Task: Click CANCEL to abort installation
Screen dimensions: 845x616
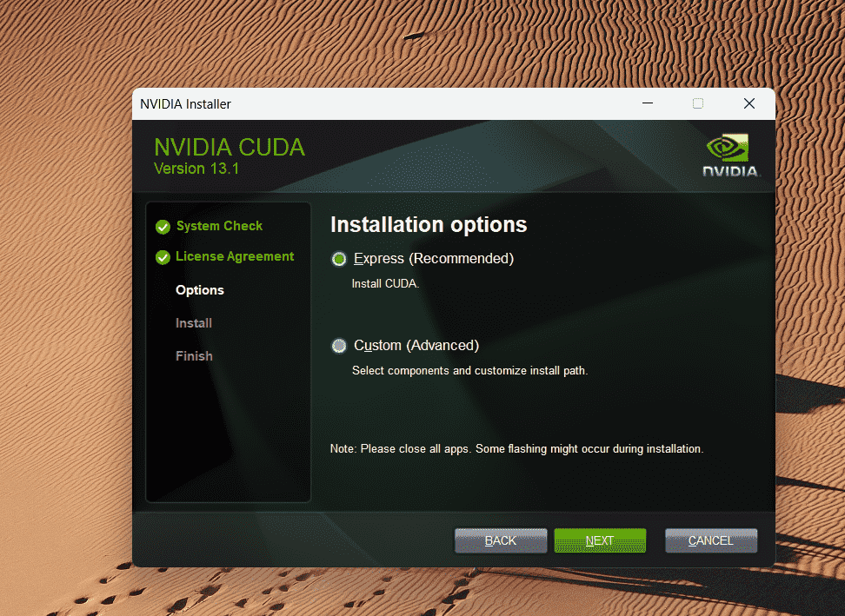Action: [711, 540]
